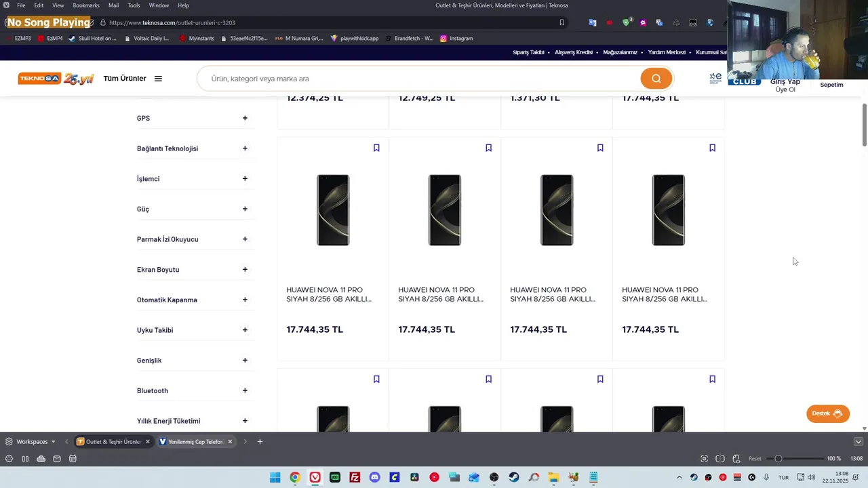Click the orange search button

656,79
